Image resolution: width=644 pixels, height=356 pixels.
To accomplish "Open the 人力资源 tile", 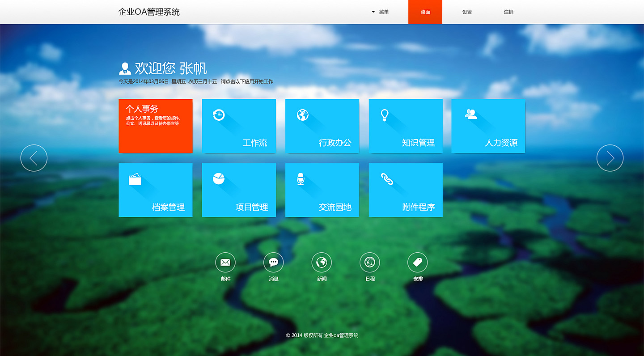I will tap(488, 126).
